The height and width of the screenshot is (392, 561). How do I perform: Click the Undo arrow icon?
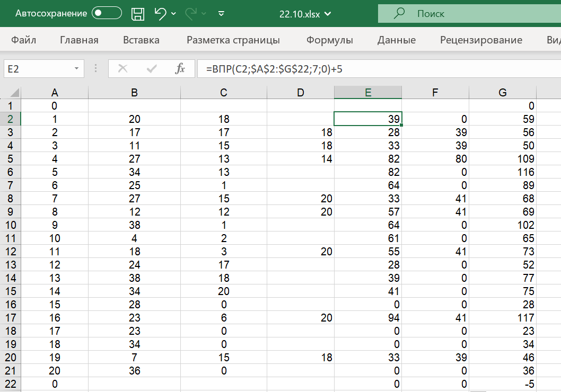[161, 14]
